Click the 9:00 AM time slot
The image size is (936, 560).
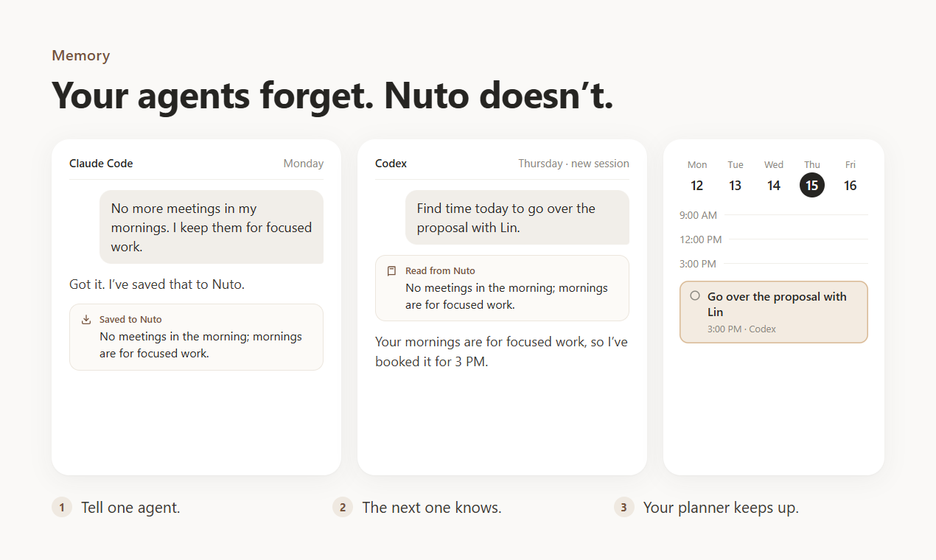(774, 215)
